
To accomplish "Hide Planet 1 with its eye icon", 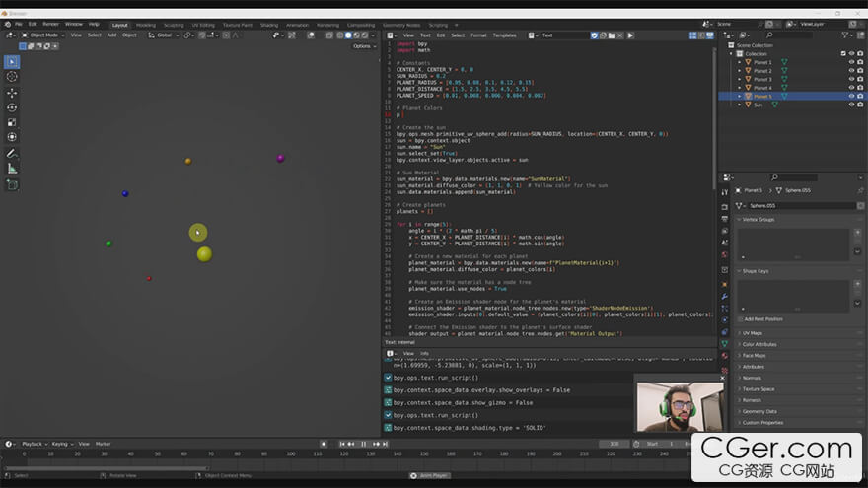I will pos(851,62).
